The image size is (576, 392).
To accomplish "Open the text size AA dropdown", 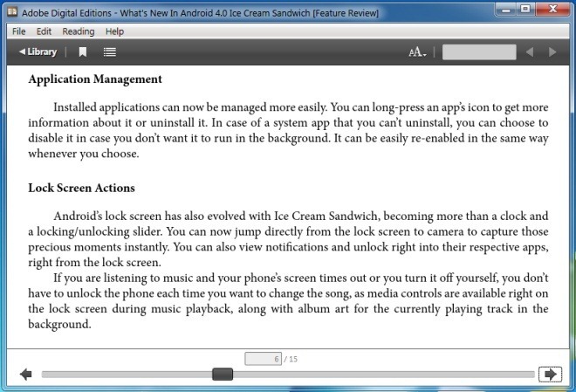I will click(x=417, y=52).
